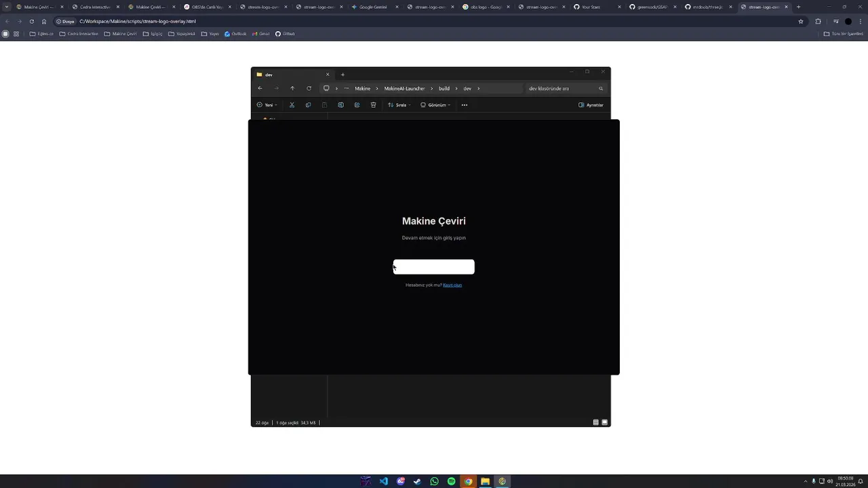Click the Kayıt olun link
The height and width of the screenshot is (488, 868).
(452, 285)
